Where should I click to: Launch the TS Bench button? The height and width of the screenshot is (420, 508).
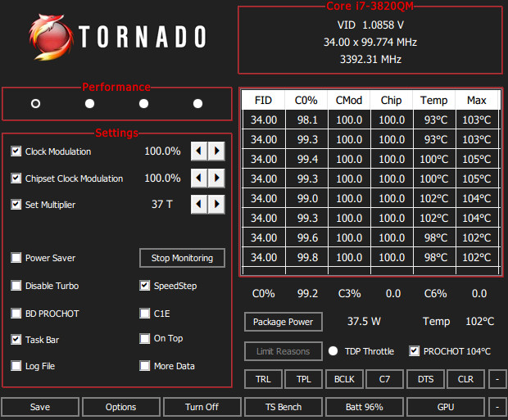283,407
